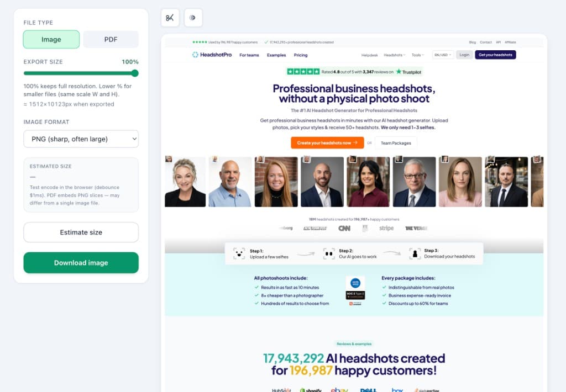The width and height of the screenshot is (566, 392).
Task: Click the CNN logo in preview
Action: tap(344, 228)
